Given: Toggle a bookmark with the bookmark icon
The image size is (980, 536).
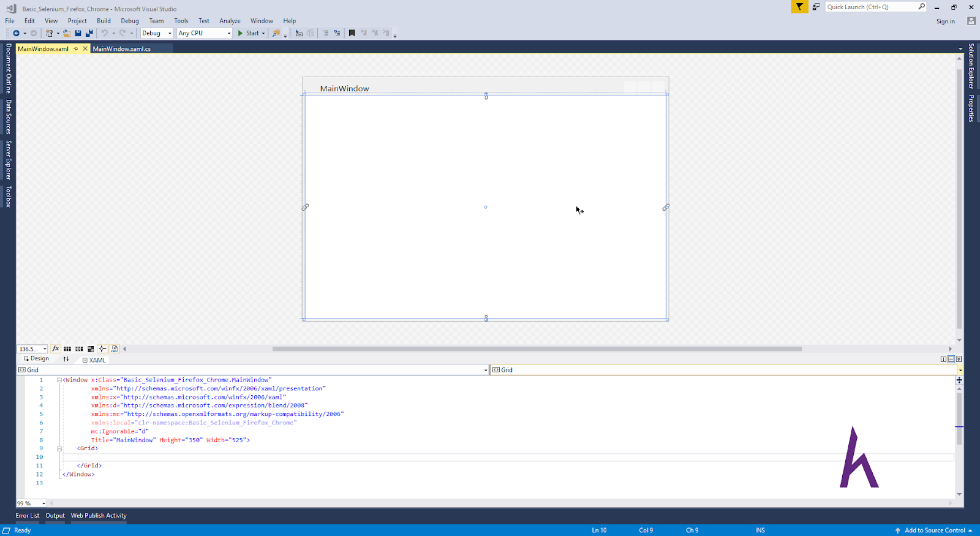Looking at the screenshot, I should click(352, 33).
